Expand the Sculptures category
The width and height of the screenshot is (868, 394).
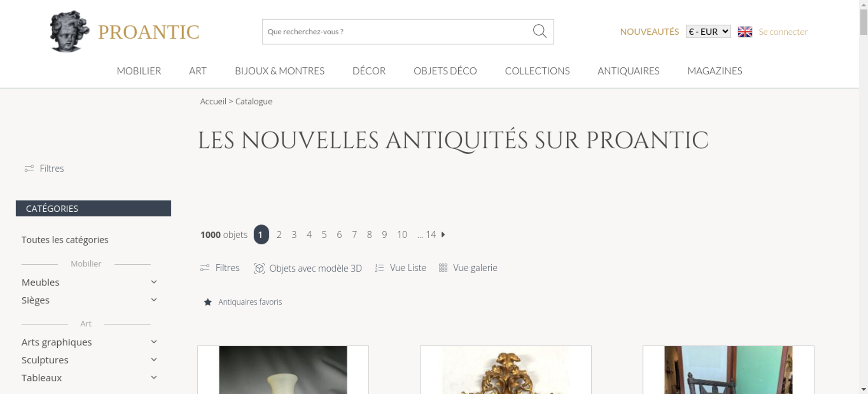154,360
